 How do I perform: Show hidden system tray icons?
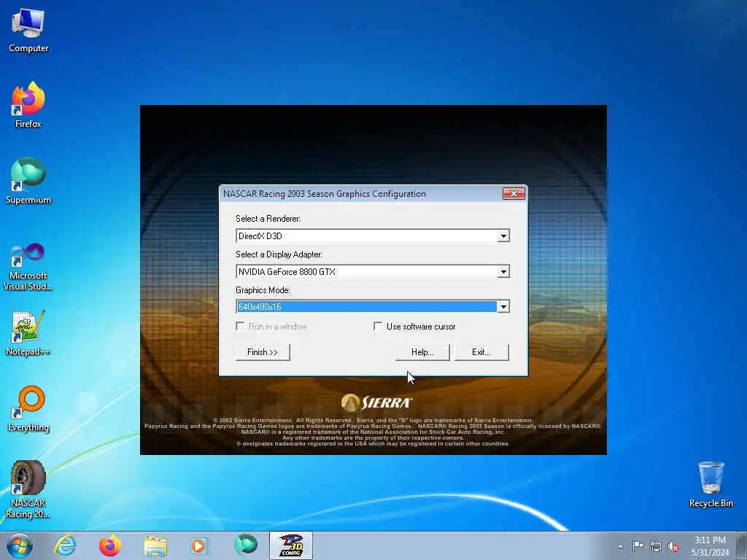tap(620, 546)
